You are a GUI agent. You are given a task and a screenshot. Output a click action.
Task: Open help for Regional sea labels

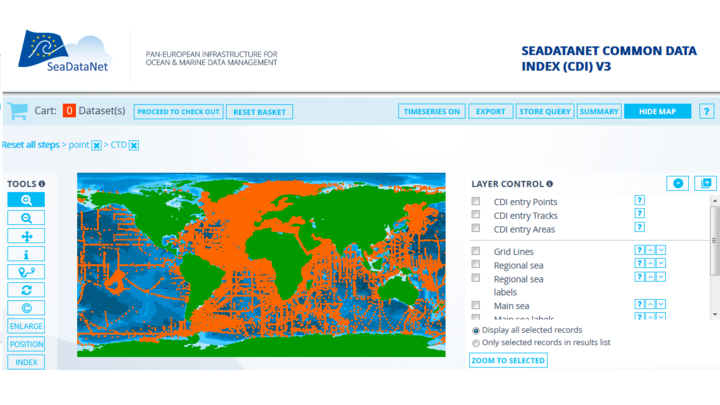pyautogui.click(x=639, y=277)
